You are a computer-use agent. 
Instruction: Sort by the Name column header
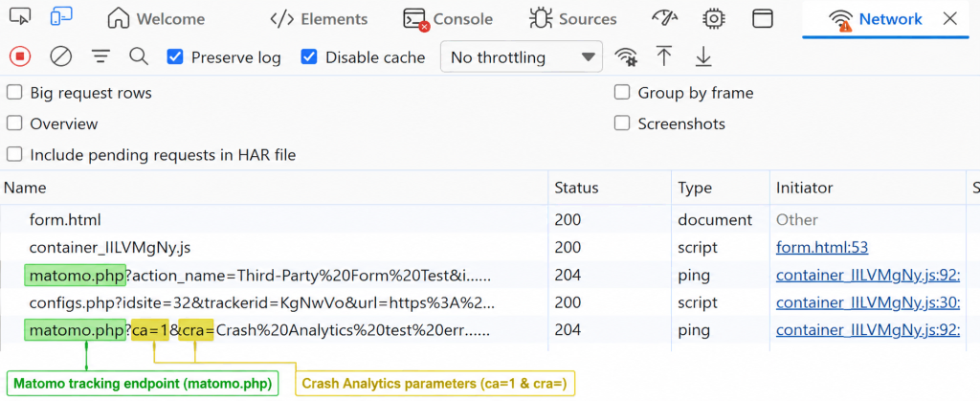coord(275,188)
